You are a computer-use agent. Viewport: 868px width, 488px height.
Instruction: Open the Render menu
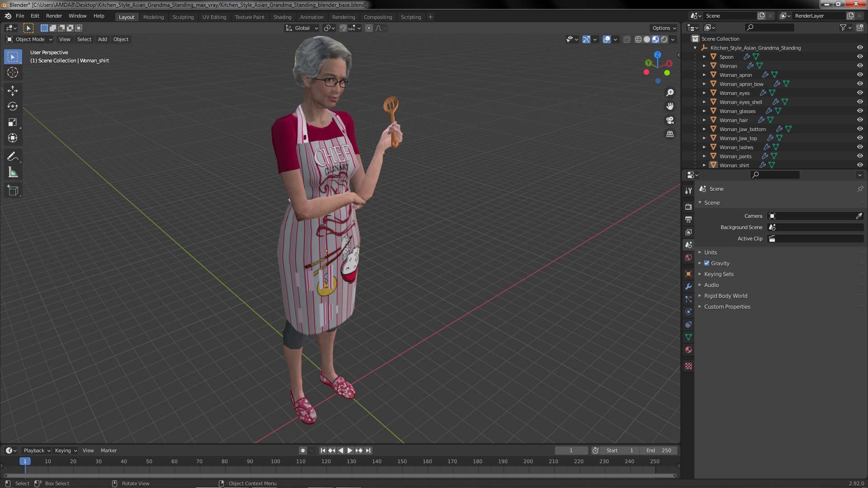(x=54, y=16)
